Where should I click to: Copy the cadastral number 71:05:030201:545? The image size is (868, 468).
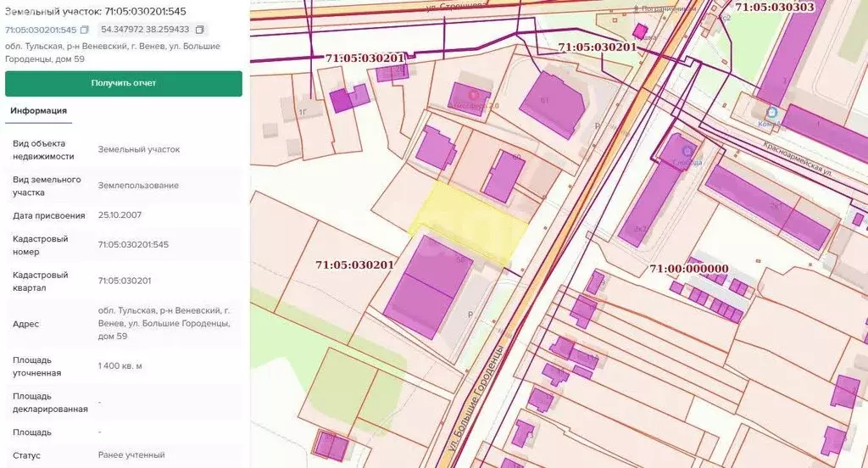click(x=85, y=31)
